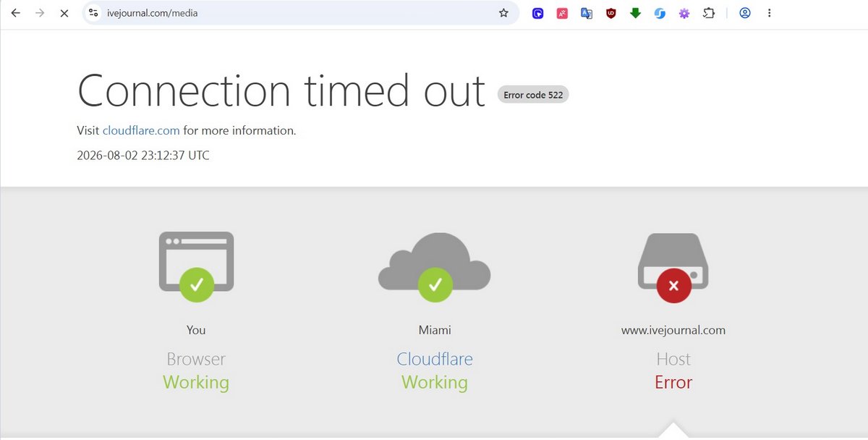Screen dimensions: 868x440
Task: Open the uBlock Origin shield extension
Action: tap(610, 13)
